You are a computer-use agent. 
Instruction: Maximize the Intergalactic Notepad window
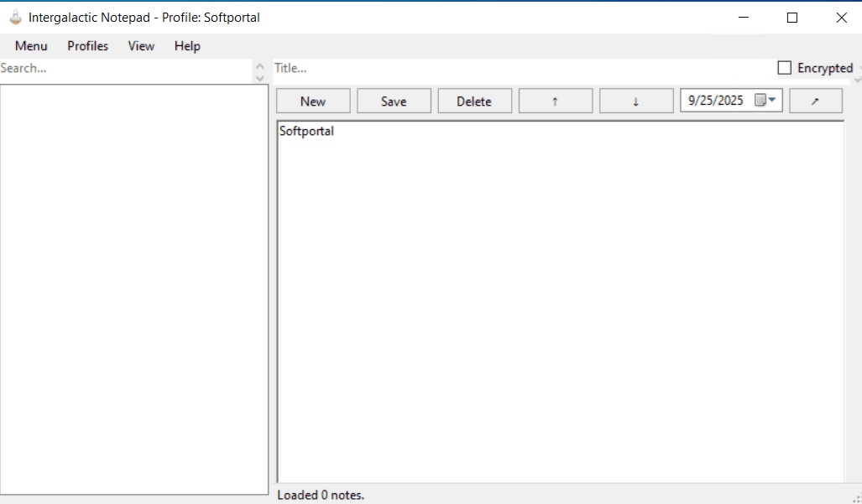(x=791, y=18)
